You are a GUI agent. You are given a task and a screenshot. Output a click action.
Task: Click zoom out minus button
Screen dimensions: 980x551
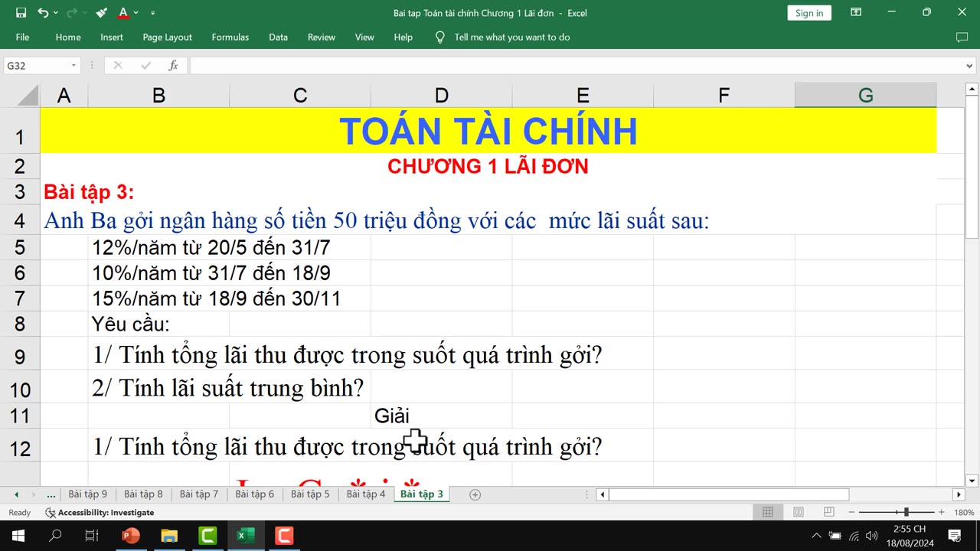852,512
